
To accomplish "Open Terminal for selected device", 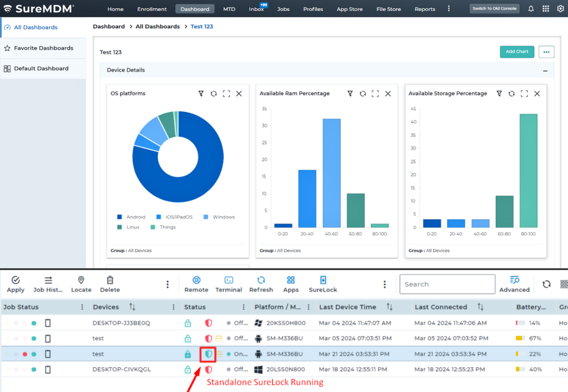I will tap(229, 281).
